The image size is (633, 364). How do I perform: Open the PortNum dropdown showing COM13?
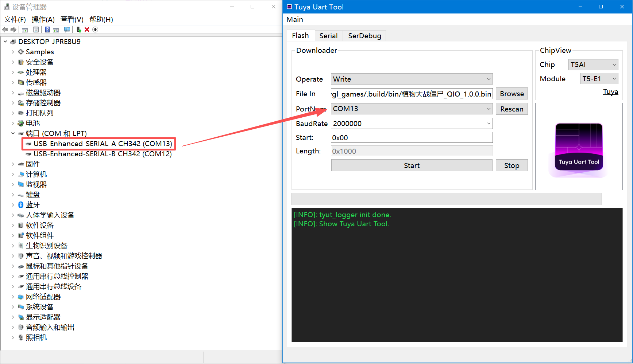(x=412, y=109)
